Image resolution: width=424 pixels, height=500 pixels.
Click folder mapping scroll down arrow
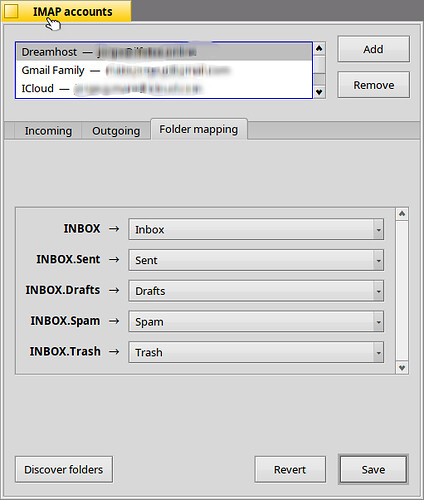(402, 368)
